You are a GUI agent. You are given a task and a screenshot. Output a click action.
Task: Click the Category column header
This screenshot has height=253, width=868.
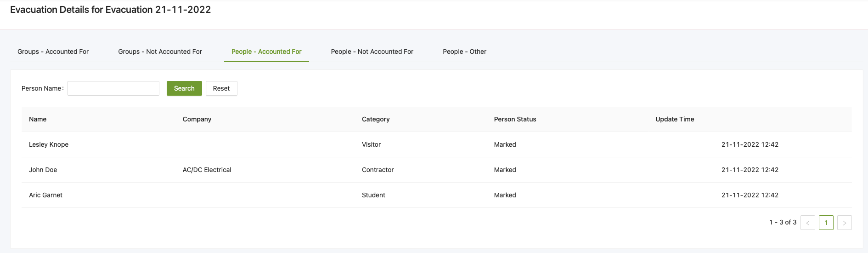376,119
